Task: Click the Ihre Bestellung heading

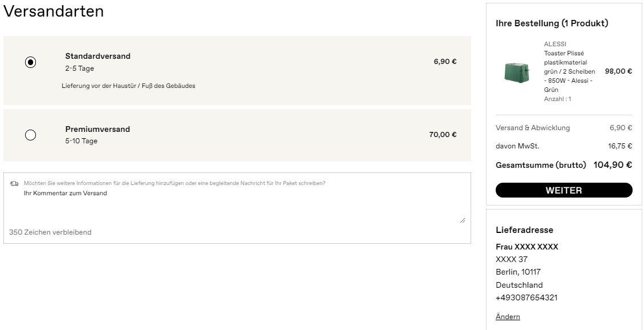Action: point(552,23)
